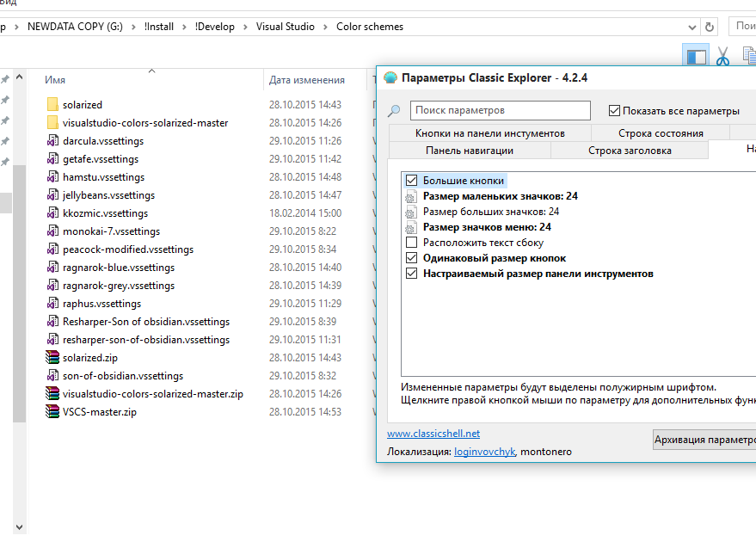Click the date 29.10.2015 11:42

tap(305, 158)
